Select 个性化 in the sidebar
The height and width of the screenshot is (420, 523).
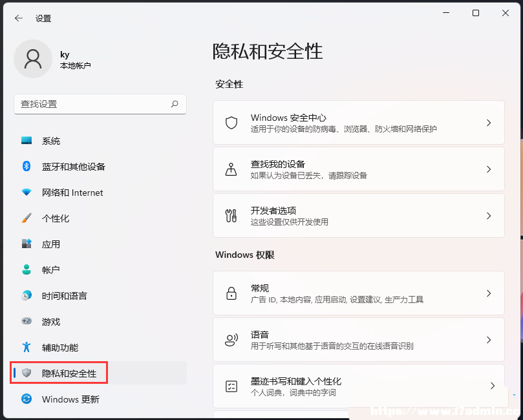pyautogui.click(x=100, y=218)
